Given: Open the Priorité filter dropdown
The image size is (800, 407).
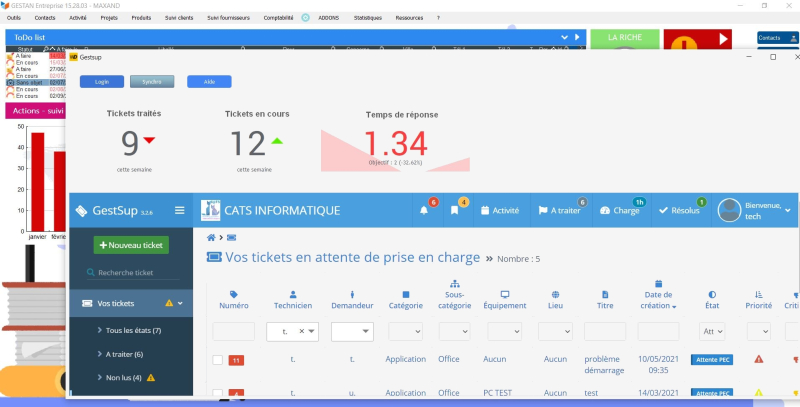Looking at the screenshot, I should pos(758,332).
